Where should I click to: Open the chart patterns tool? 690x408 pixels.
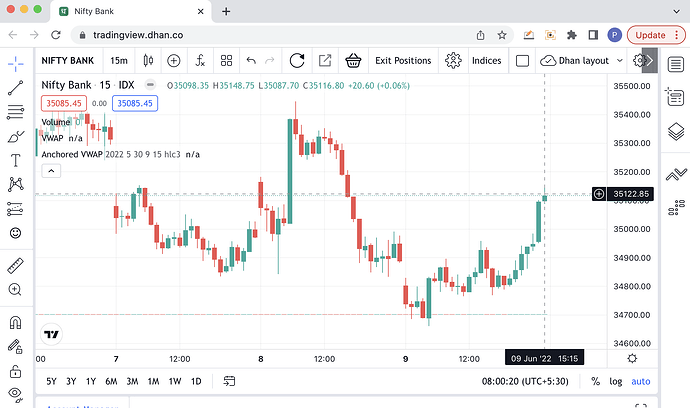click(15, 184)
